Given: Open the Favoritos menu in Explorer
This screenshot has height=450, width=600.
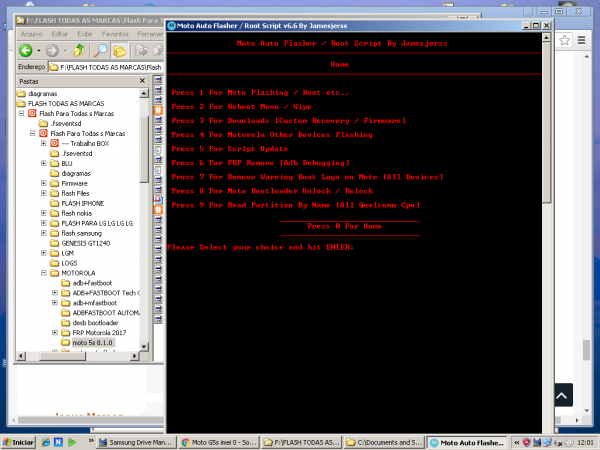Looking at the screenshot, I should (115, 34).
